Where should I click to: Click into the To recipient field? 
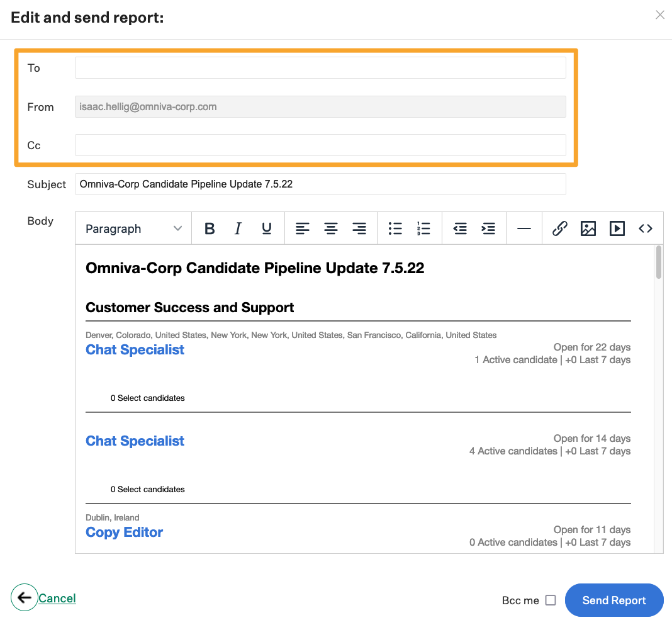tap(320, 68)
